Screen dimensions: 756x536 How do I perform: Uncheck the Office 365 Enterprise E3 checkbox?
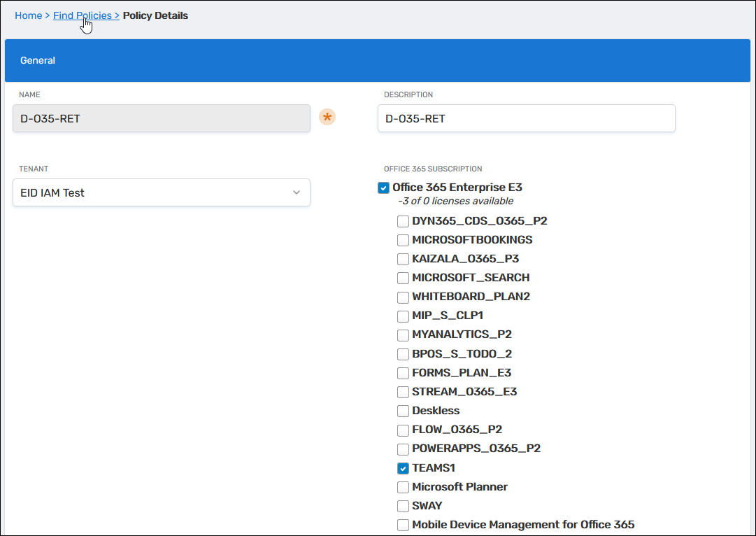(383, 188)
